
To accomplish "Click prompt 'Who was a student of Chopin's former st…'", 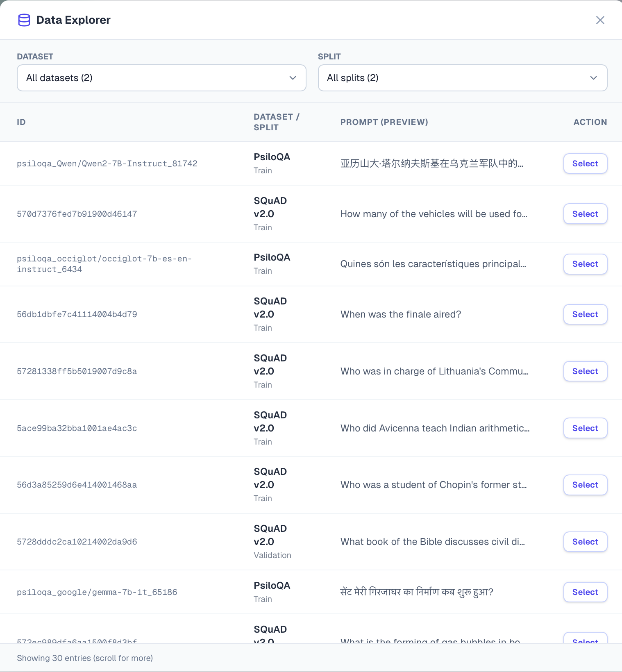I will [434, 485].
